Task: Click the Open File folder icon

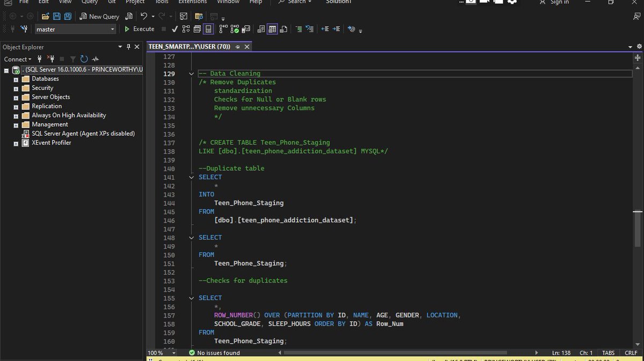Action: pyautogui.click(x=46, y=17)
